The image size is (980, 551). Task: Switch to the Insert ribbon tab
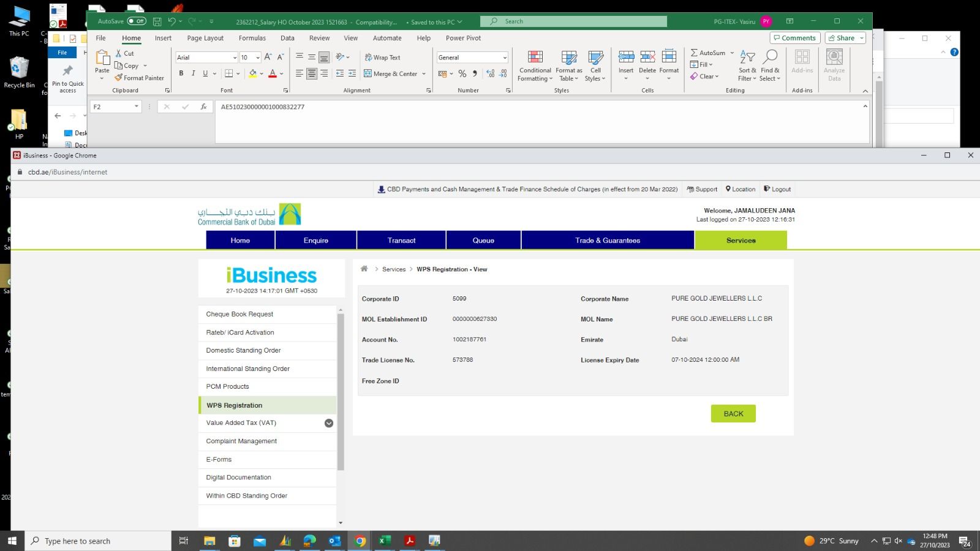coord(163,38)
